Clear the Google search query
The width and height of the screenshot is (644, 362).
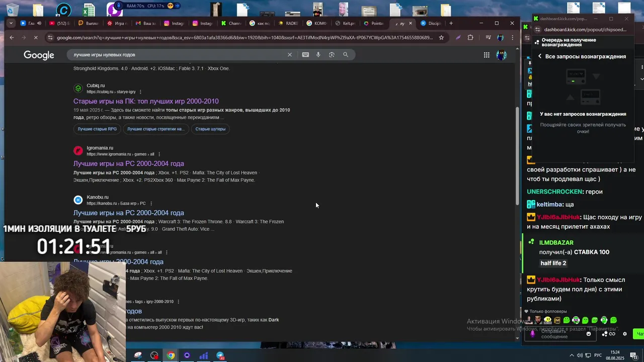tap(290, 55)
